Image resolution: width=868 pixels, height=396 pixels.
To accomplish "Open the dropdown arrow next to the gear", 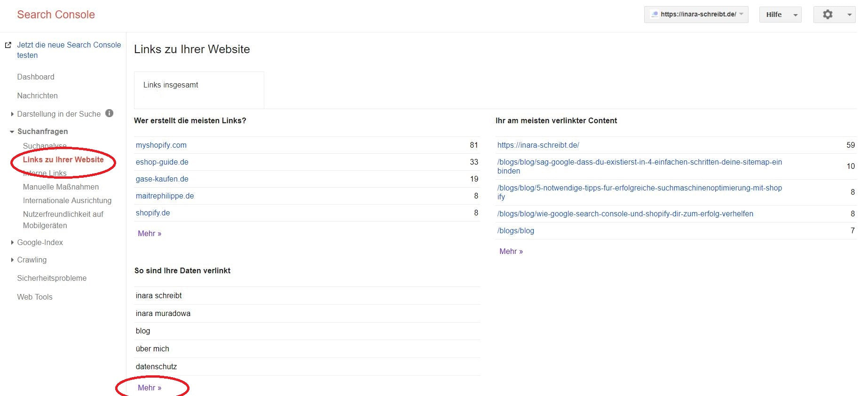I will click(x=849, y=15).
